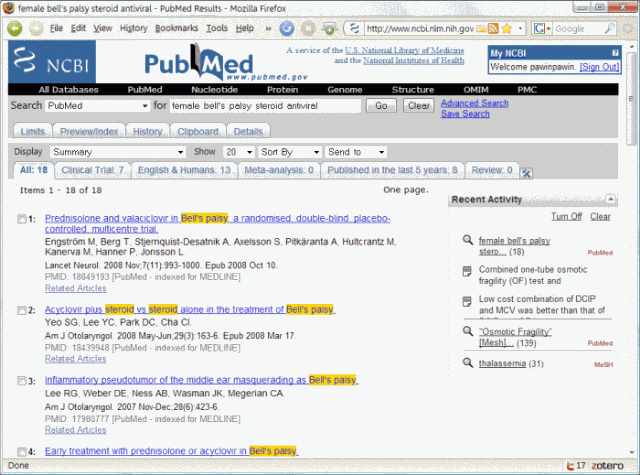Switch to the Clinical Trial: 7 tab
The image size is (640, 475).
point(92,170)
